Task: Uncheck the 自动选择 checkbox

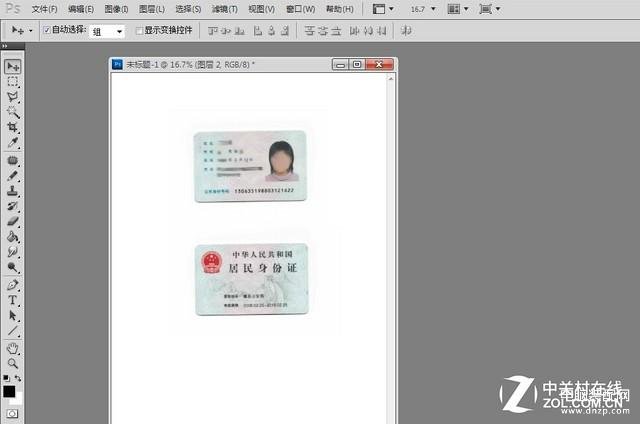Action: click(x=47, y=30)
